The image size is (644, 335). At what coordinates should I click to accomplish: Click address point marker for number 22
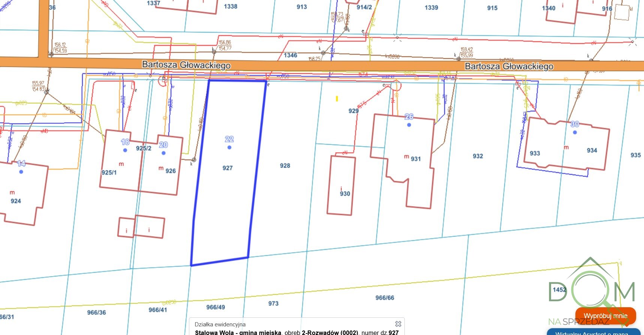coord(229,147)
